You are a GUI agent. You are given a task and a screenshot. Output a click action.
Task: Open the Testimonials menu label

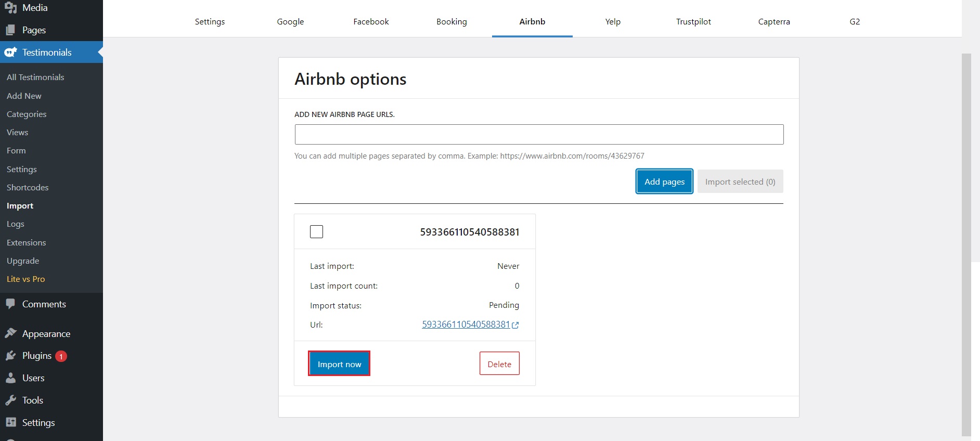[x=47, y=53]
